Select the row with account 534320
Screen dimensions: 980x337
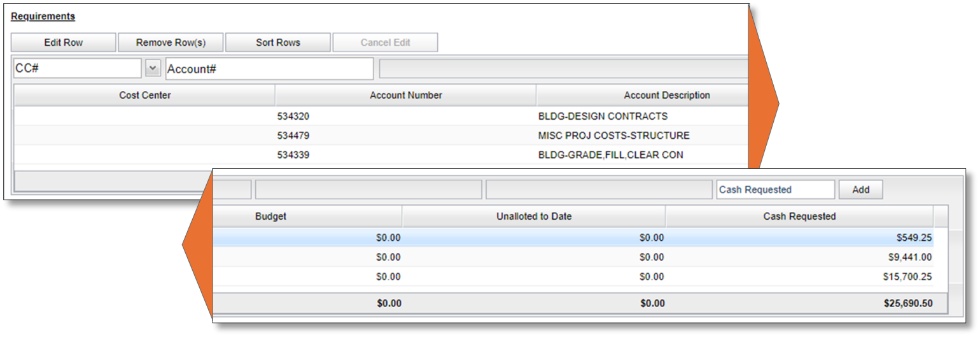click(293, 117)
